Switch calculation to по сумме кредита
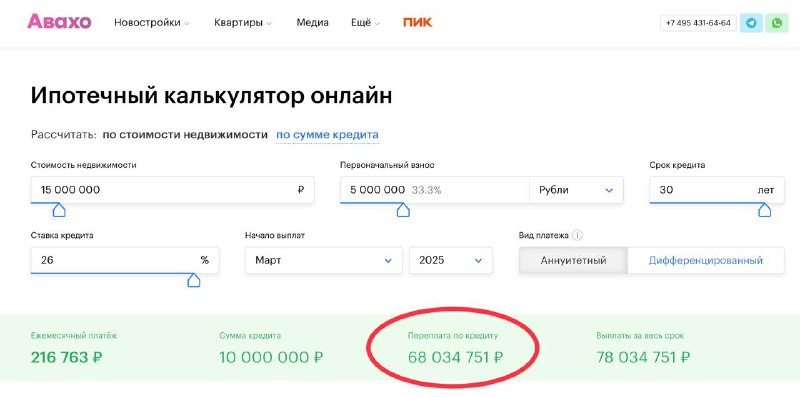The height and width of the screenshot is (397, 800). point(327,135)
